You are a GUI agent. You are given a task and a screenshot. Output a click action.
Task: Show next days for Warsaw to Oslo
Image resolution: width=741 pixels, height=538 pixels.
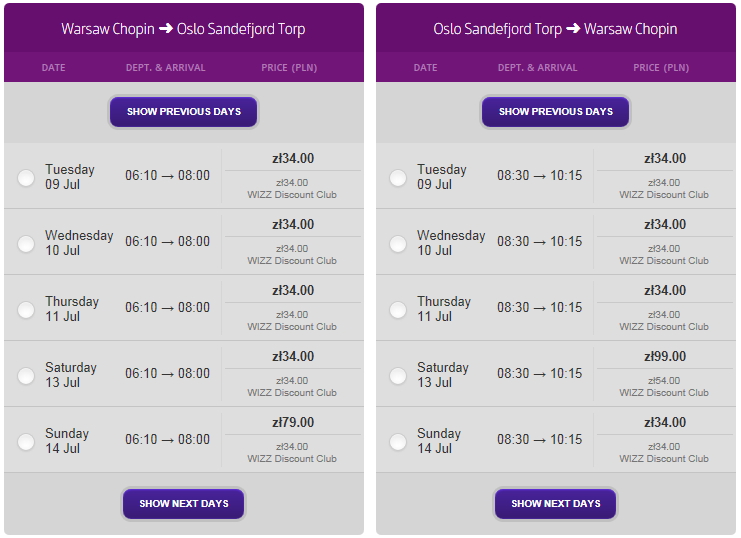pos(184,504)
